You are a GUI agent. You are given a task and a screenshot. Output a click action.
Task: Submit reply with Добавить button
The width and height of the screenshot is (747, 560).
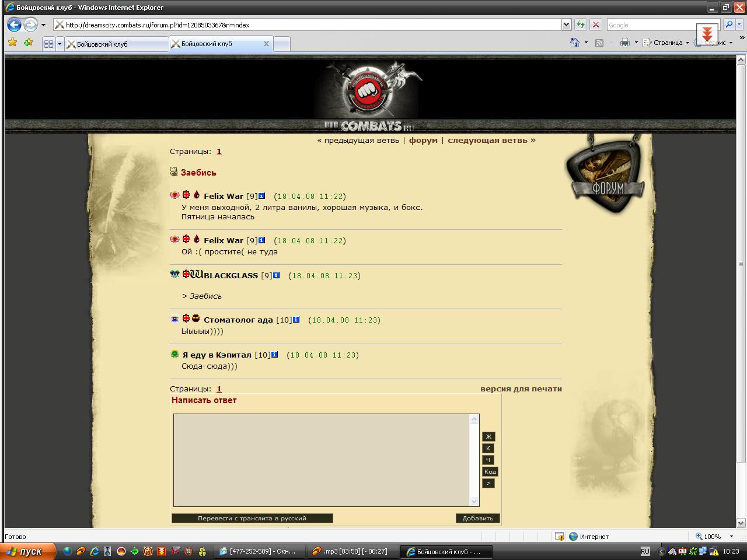[x=477, y=518]
